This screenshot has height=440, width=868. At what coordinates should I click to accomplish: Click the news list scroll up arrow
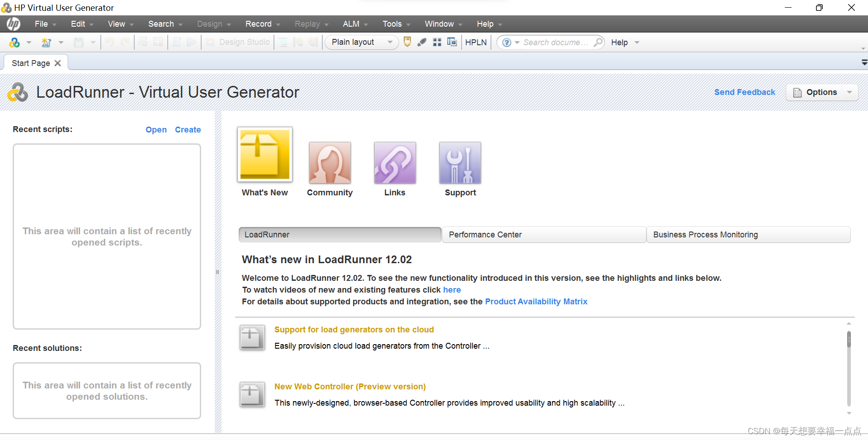point(849,323)
